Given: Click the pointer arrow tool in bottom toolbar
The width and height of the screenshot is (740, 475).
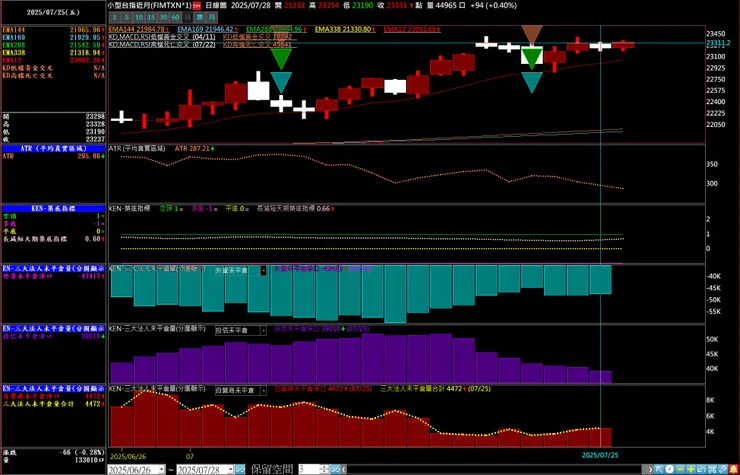Looking at the screenshot, I should tap(659, 469).
